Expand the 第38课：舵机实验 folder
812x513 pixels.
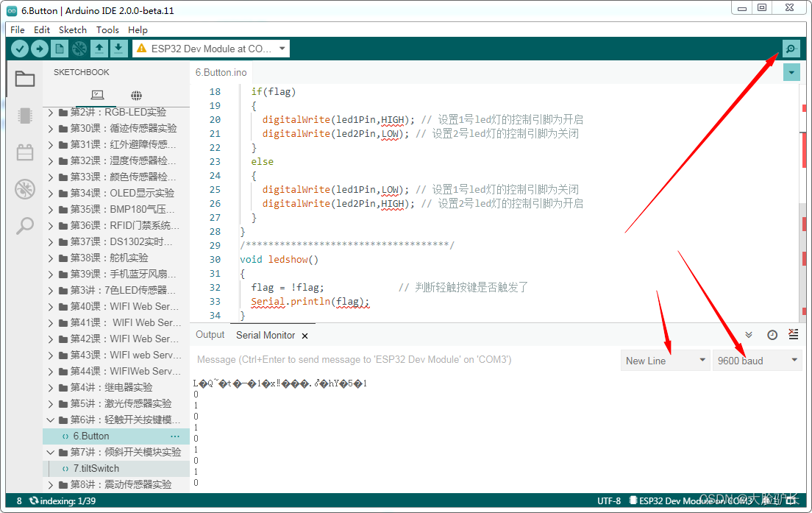[50, 258]
